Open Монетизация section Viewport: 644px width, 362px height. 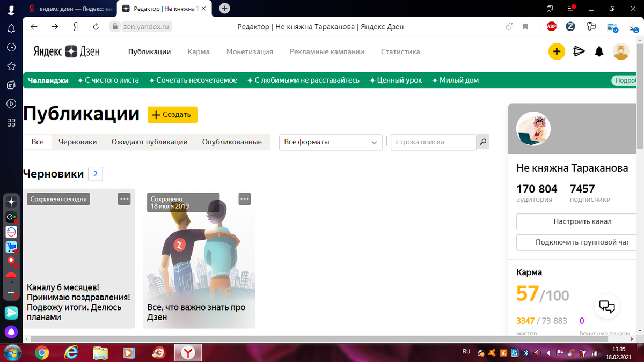pos(250,52)
